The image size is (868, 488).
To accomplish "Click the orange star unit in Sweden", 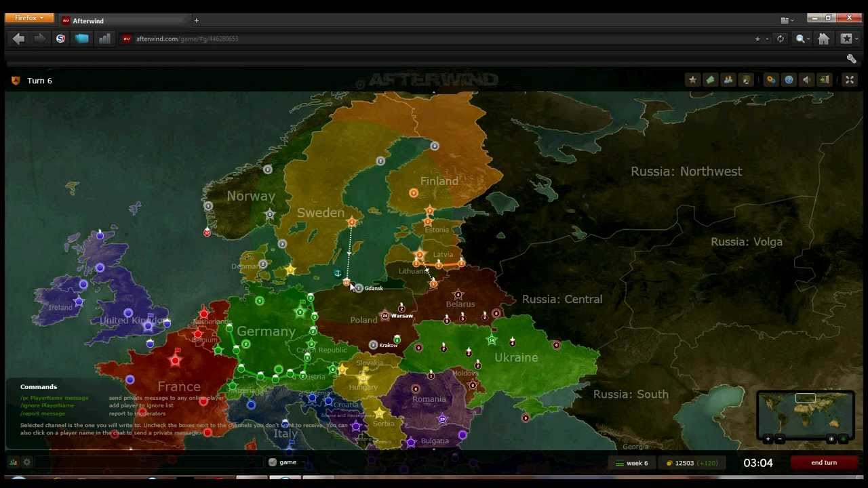I will [351, 222].
